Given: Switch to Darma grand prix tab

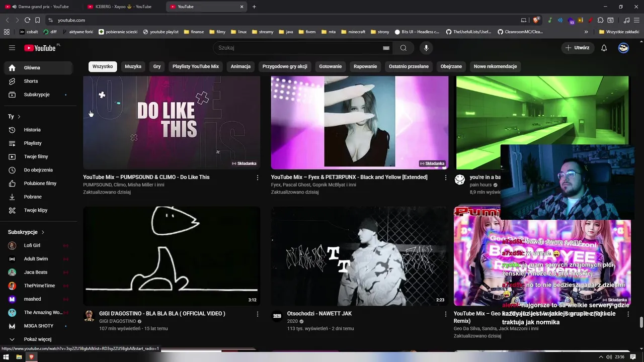Looking at the screenshot, I should (42, 7).
